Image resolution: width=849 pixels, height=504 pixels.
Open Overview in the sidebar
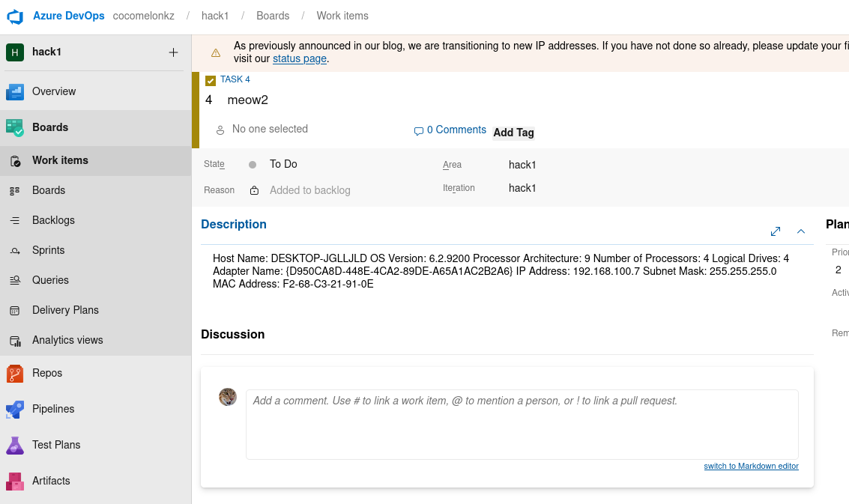(x=54, y=91)
